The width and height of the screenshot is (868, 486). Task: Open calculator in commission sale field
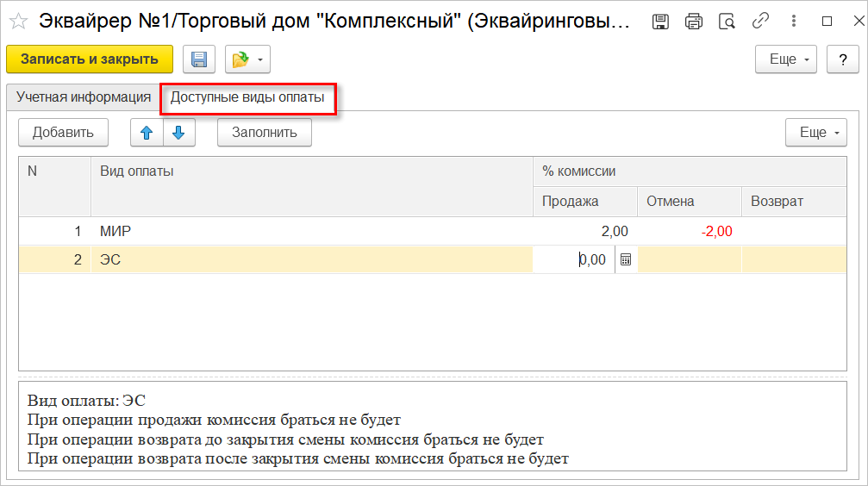(626, 259)
